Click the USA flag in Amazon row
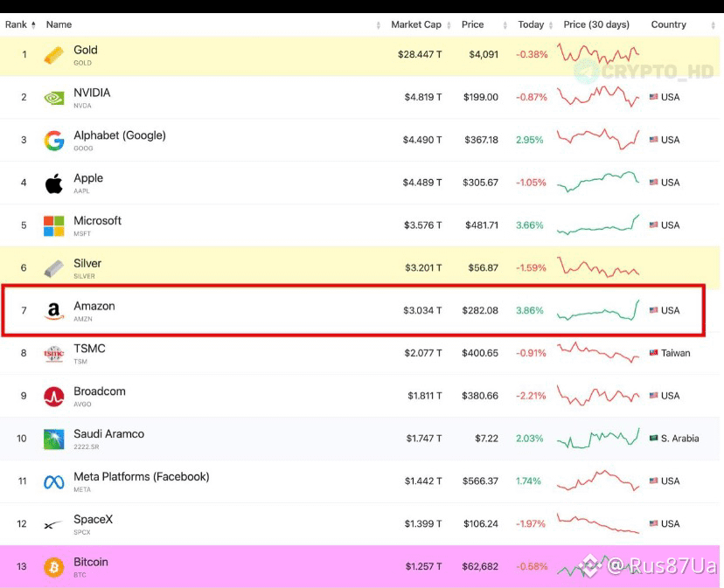 tap(653, 310)
